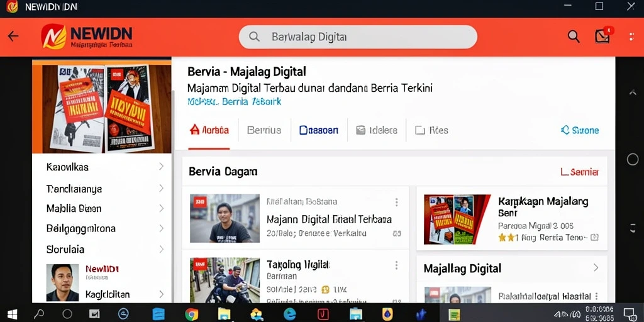The image size is (644, 322).
Task: Click small icon after Rerita Teno text
Action: (594, 237)
